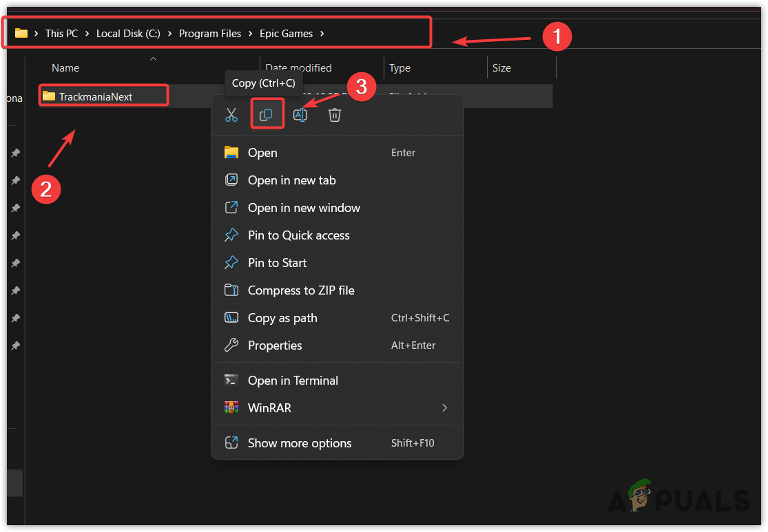Click Local Disk (C:) breadcrumb
Image resolution: width=768 pixels, height=532 pixels.
tap(128, 34)
